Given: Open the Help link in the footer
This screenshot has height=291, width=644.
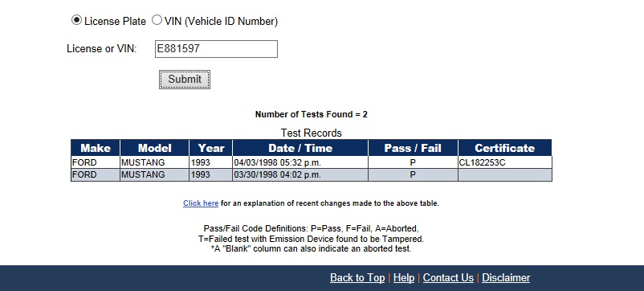Looking at the screenshot, I should coord(404,278).
